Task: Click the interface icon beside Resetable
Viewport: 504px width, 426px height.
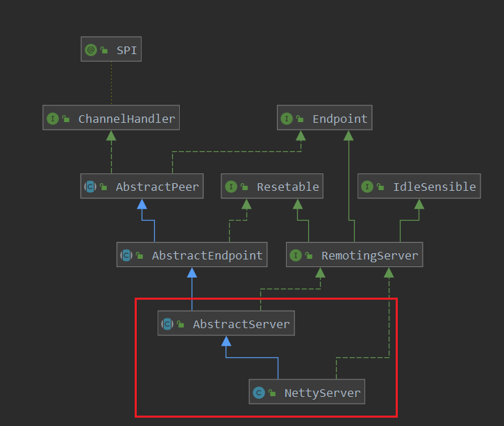Action: 231,187
